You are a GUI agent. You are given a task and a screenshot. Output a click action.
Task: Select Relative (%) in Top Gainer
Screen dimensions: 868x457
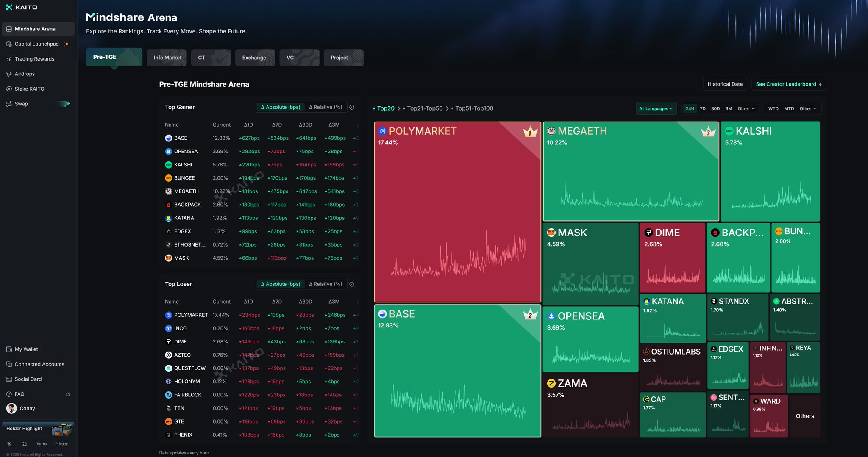tap(325, 107)
